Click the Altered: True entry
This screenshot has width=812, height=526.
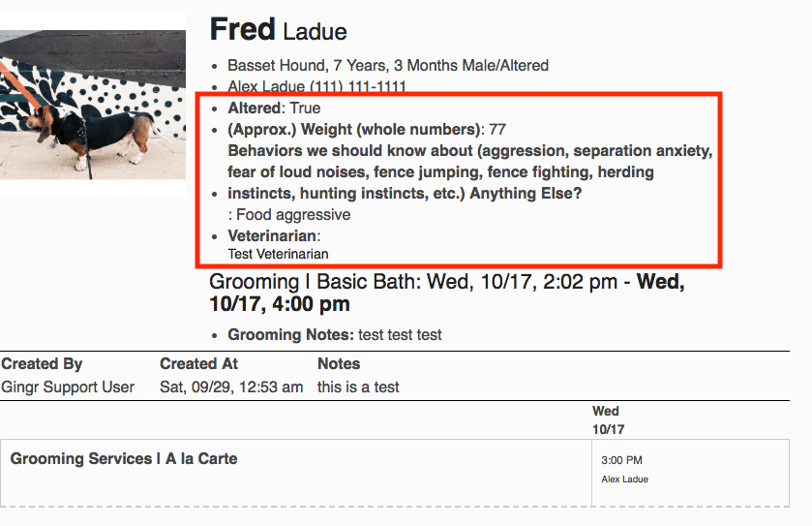point(274,108)
